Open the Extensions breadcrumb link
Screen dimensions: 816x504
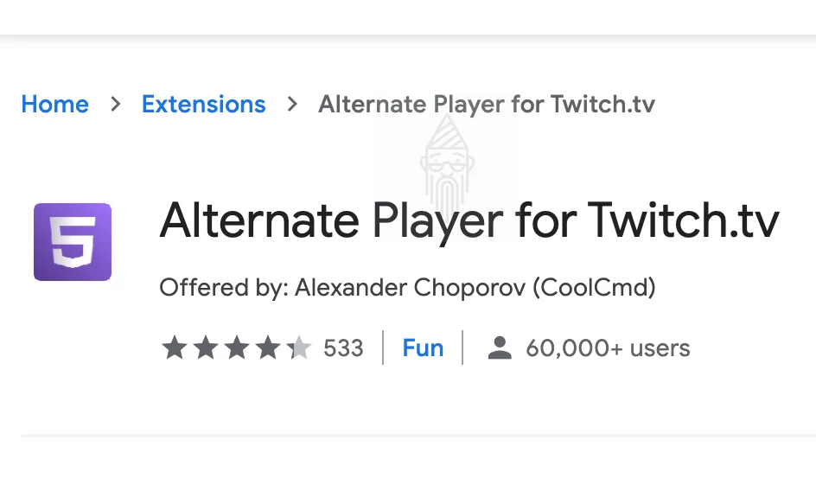[203, 104]
